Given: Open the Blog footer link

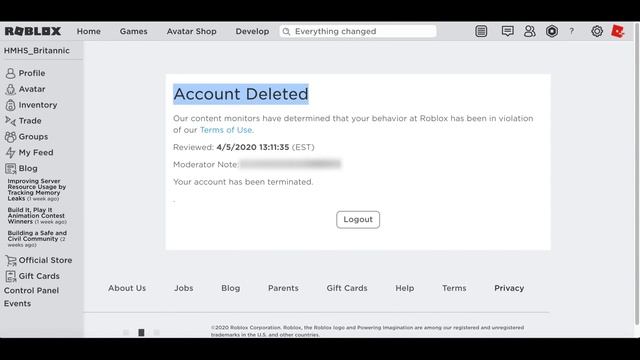Looking at the screenshot, I should tap(231, 288).
